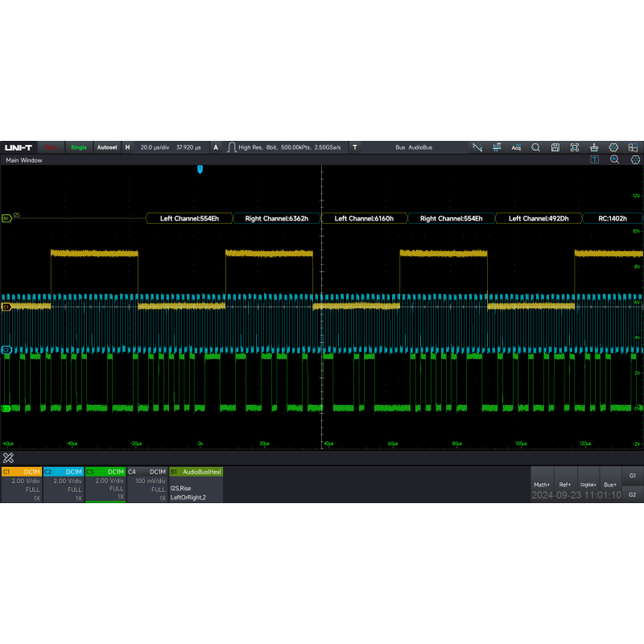Toggle channel C3 DC1M tab
Screen dimensions: 644x644
coord(105,472)
